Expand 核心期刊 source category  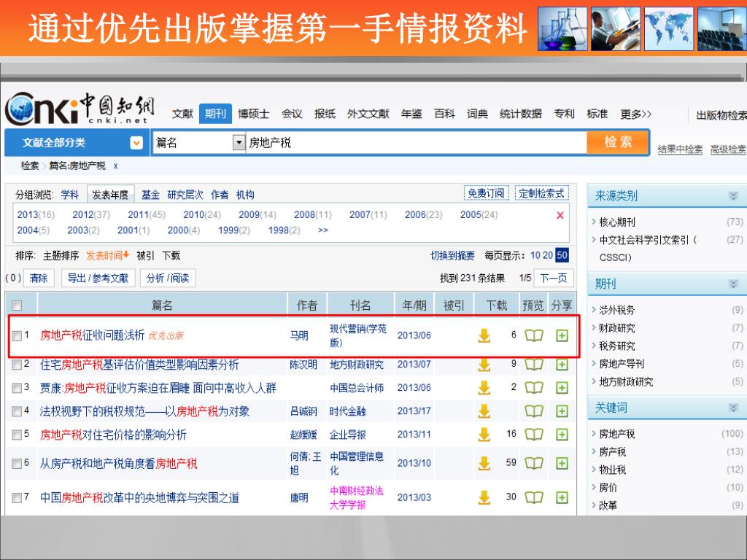click(617, 222)
